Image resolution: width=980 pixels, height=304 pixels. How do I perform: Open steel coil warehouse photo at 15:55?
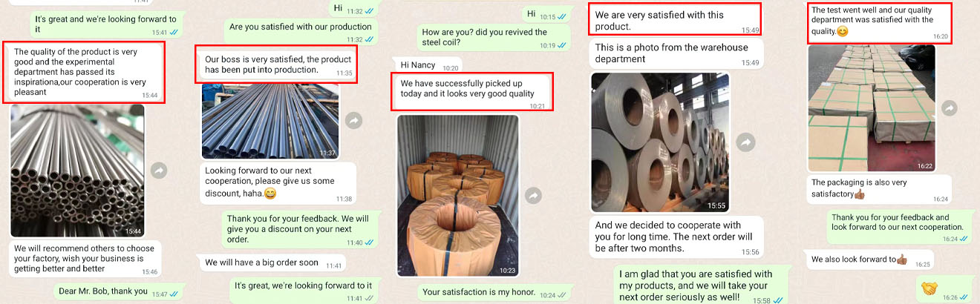click(660, 142)
